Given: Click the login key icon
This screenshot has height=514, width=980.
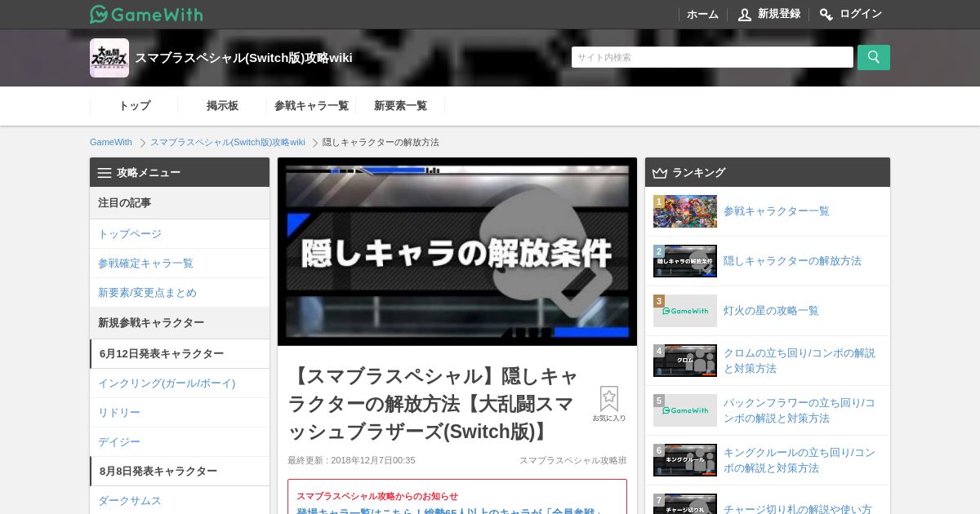Looking at the screenshot, I should (x=826, y=15).
